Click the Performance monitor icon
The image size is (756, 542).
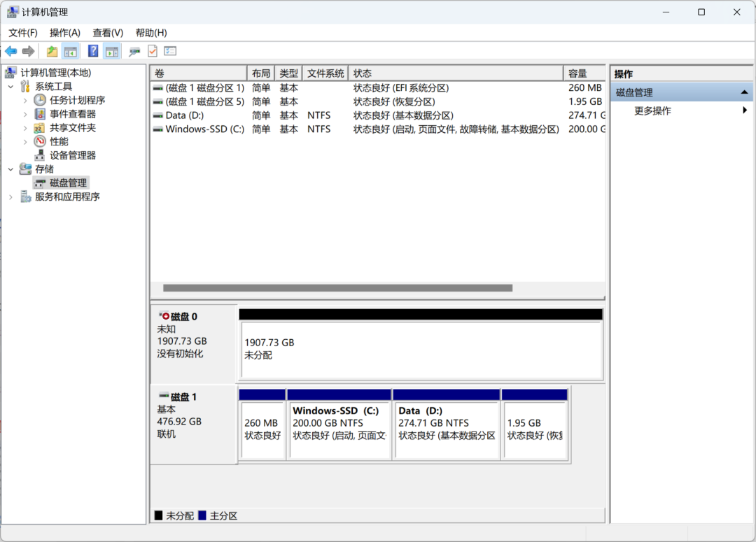pos(40,142)
